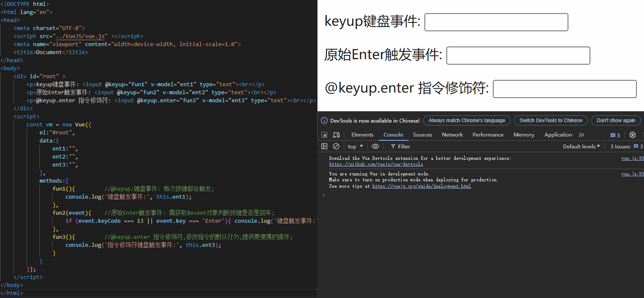
Task: Switch to the Elements tab
Action: [362, 134]
